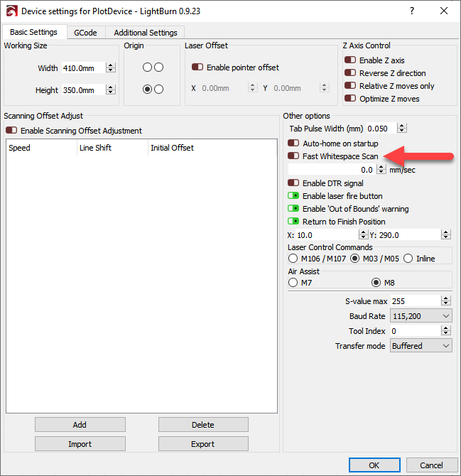Click the Initial Offset column header
Screen dimensions: 461x476
212,148
